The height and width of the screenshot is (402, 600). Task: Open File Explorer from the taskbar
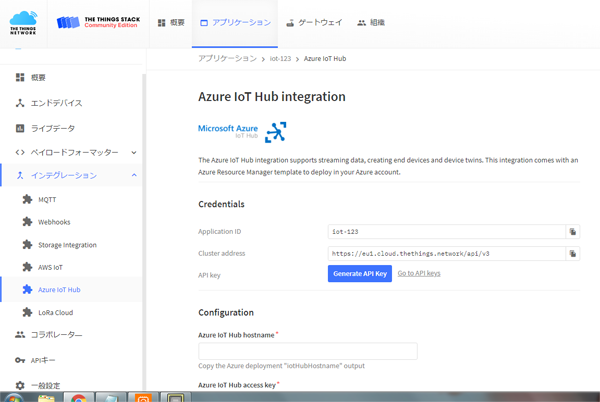(x=46, y=398)
